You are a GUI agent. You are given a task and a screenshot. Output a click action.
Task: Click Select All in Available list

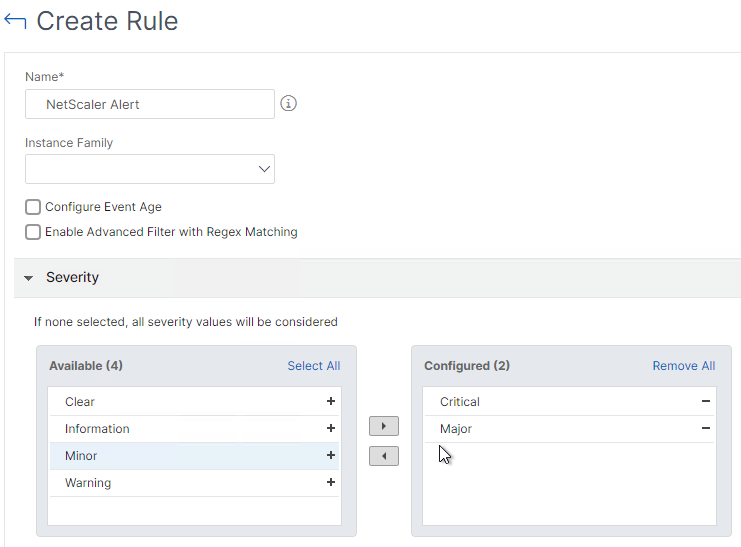pos(314,366)
